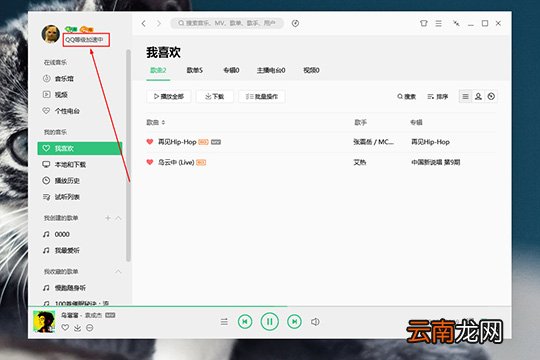Click the green VIP badge beside avatar
The width and height of the screenshot is (540, 360).
coord(71,29)
